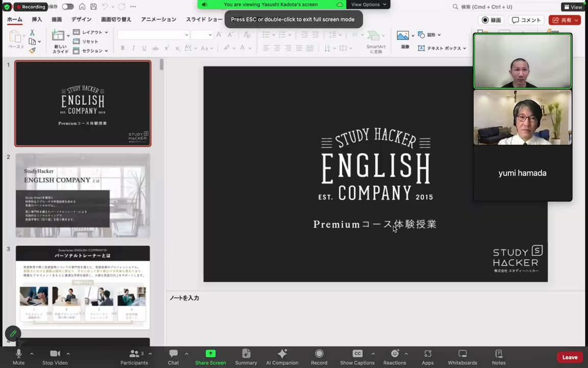Open the セクション section dropdown
This screenshot has width=588, height=368.
point(91,51)
